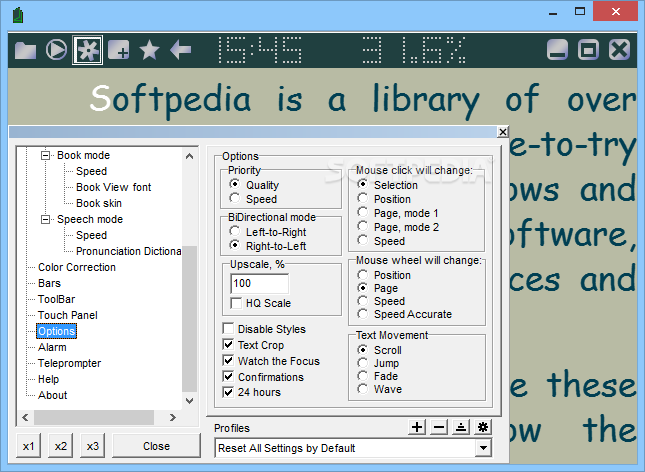
Task: Toggle the Confirmations checkbox
Action: click(228, 377)
